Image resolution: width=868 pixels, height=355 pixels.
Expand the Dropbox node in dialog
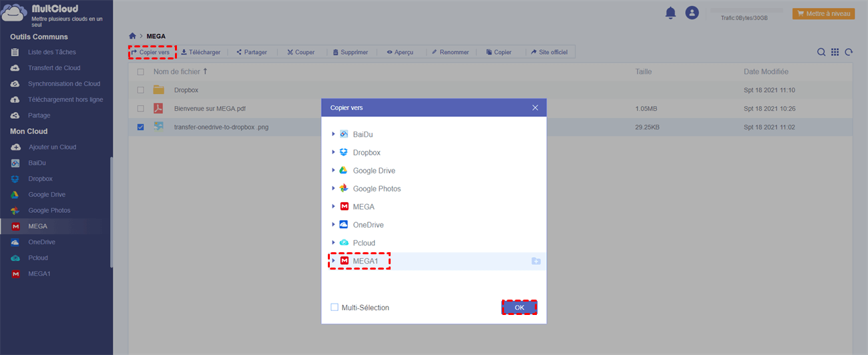[333, 152]
